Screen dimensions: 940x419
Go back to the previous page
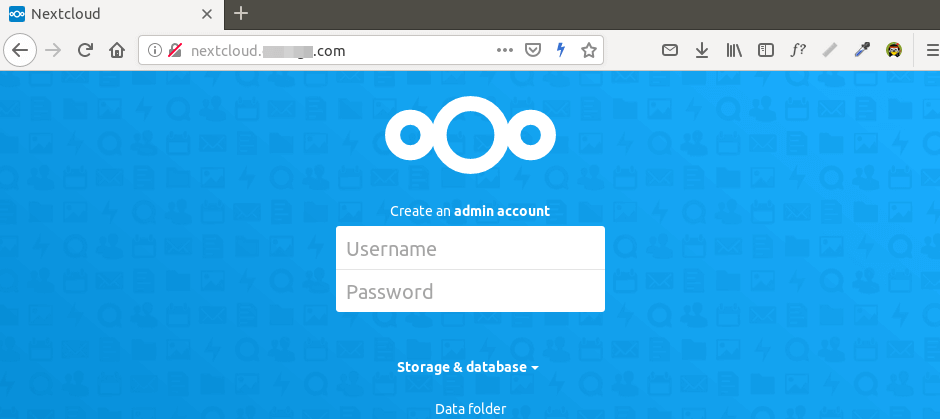[x=20, y=50]
